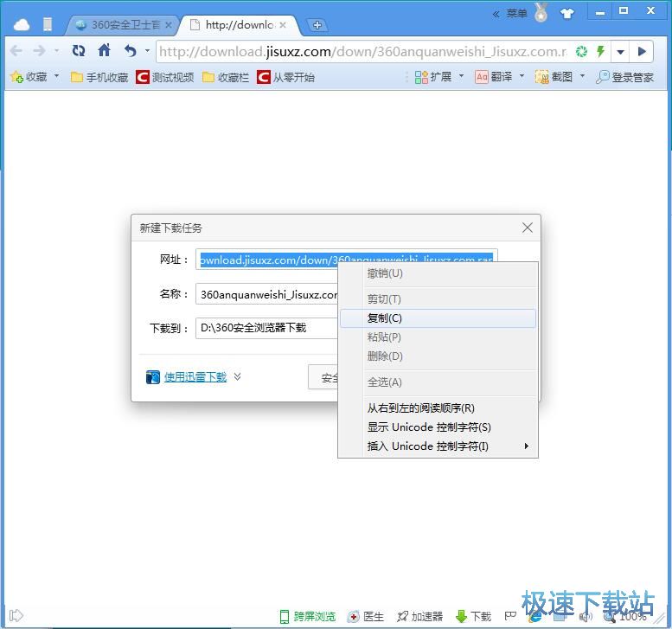Expand the navigation history dropdown arrow
Viewport: 672px width, 629px height.
click(x=56, y=51)
